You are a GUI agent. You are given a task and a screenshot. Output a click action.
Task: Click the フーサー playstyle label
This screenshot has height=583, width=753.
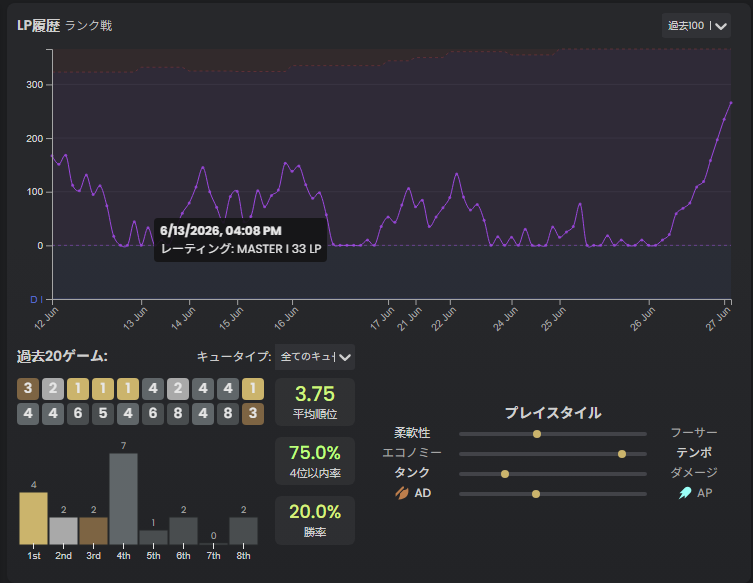pyautogui.click(x=694, y=433)
